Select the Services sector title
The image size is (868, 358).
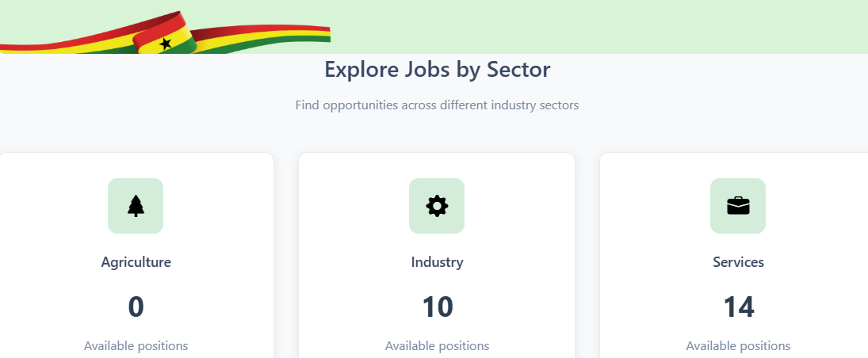(738, 262)
